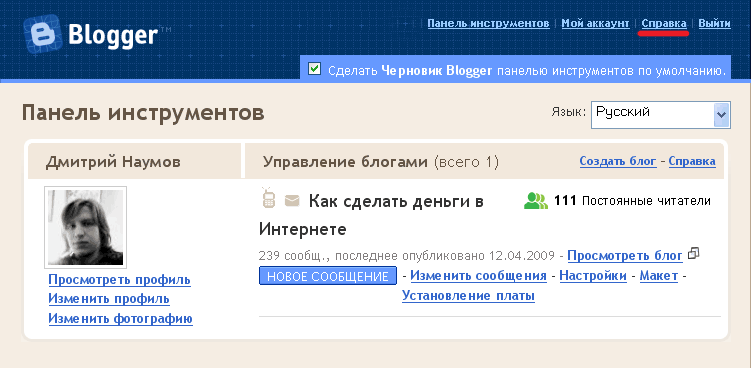Open Панель инструментов link in header

coord(489,23)
